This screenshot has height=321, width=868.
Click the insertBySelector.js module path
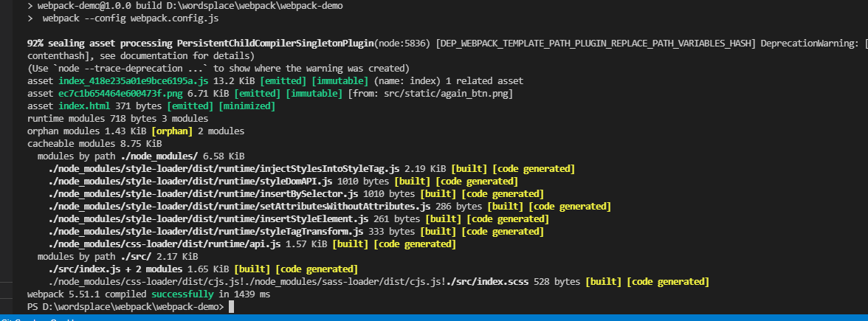tap(203, 193)
